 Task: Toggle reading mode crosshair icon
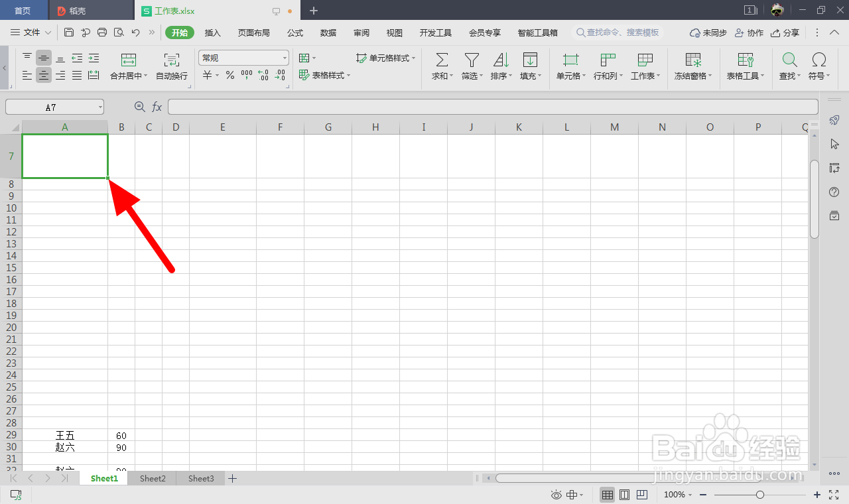[572, 495]
